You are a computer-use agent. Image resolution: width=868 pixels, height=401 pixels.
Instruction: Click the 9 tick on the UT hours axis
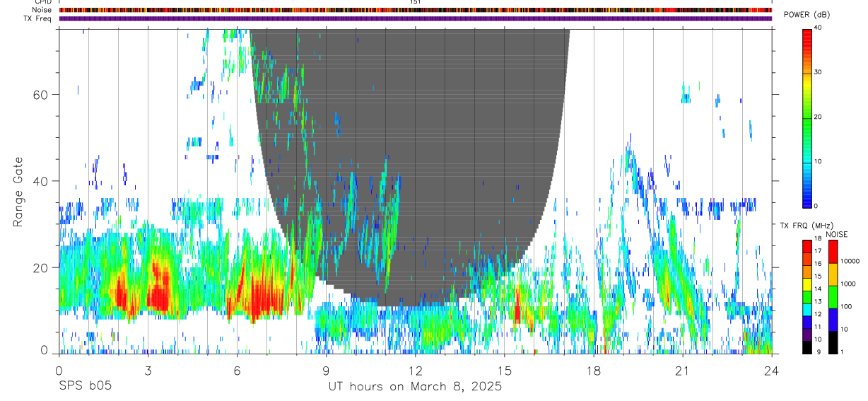[x=326, y=369]
